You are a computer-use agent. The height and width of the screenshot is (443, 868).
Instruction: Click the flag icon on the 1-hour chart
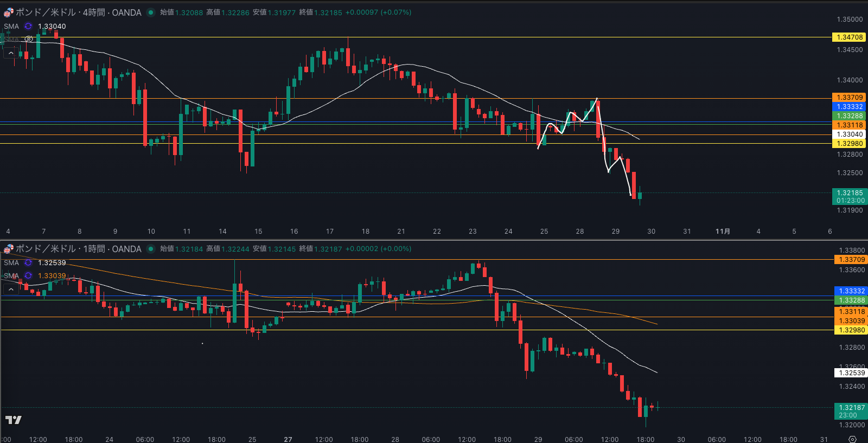[x=8, y=249]
